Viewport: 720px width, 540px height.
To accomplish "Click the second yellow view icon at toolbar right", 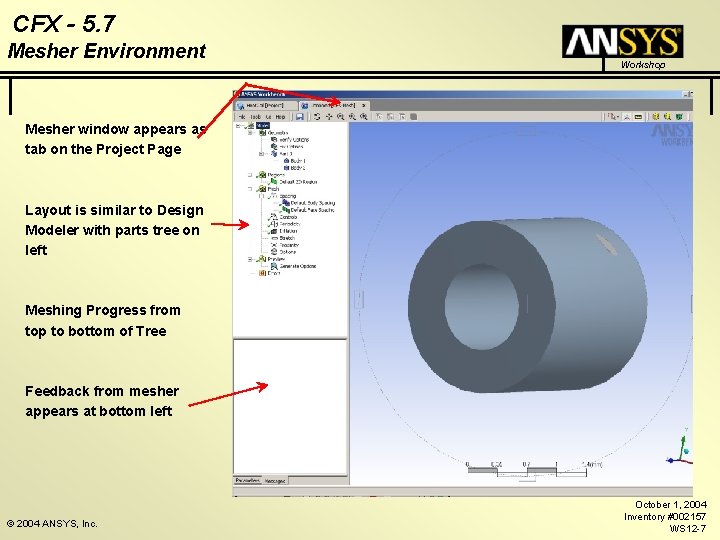I will click(x=667, y=117).
